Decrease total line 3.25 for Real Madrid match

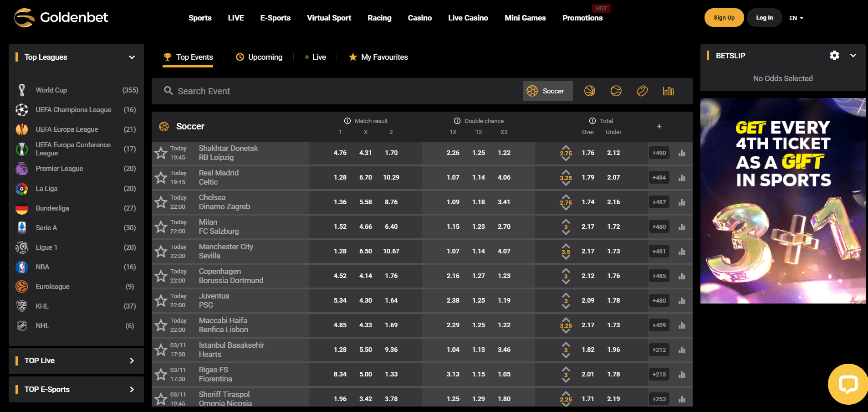coord(566,184)
